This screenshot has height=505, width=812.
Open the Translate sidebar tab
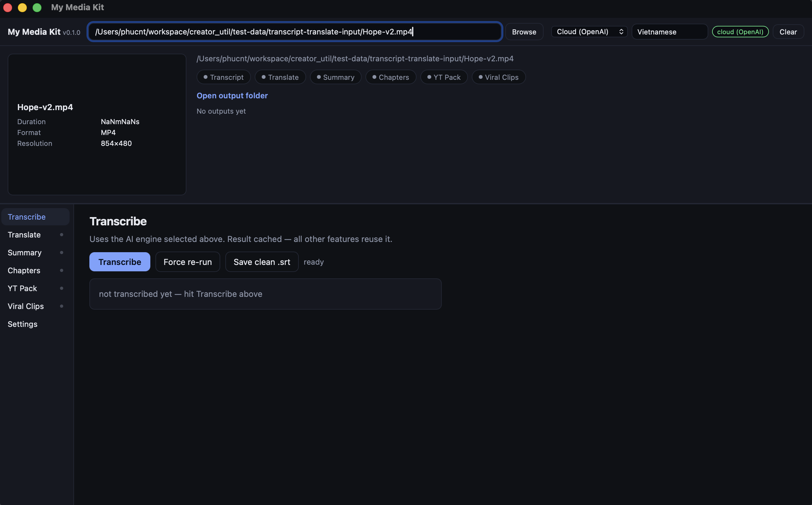coord(24,235)
